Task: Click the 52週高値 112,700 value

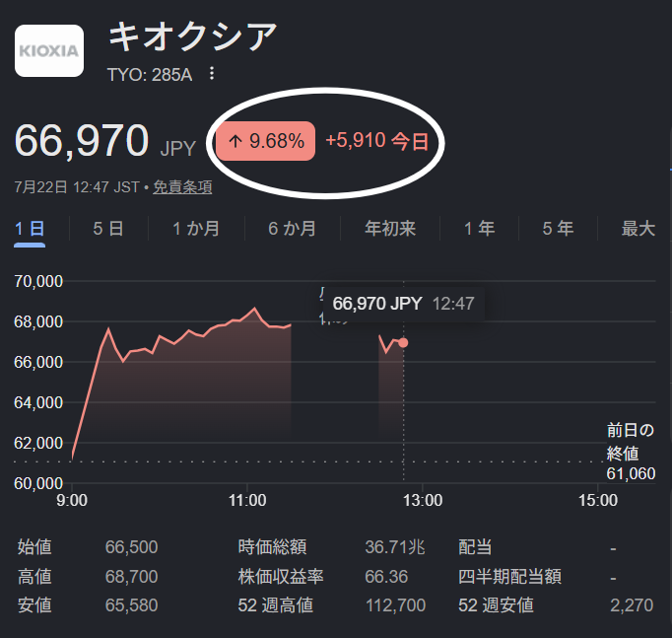Action: (395, 605)
